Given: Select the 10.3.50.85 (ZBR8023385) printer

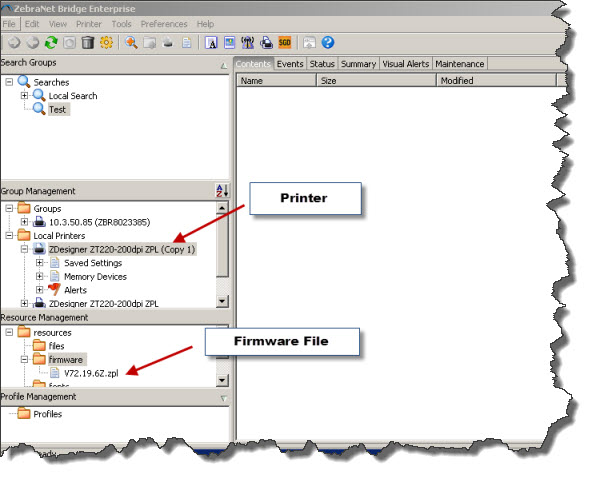Looking at the screenshot, I should (100, 222).
